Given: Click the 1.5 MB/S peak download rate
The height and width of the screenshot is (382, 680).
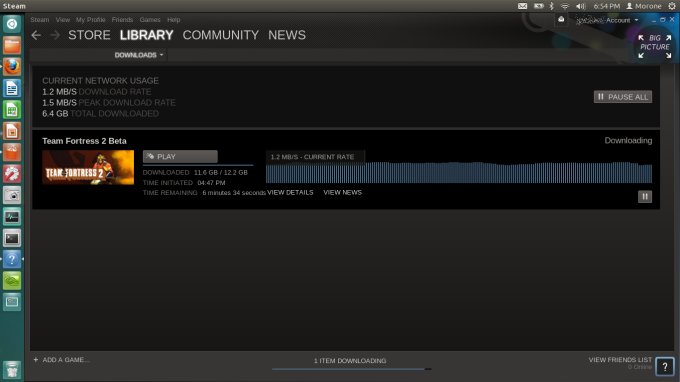Looking at the screenshot, I should point(109,103).
